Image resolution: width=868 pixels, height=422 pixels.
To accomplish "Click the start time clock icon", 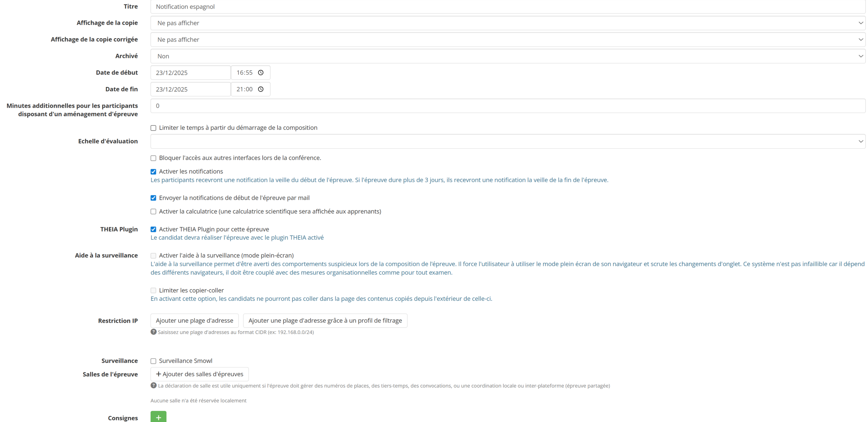I will coord(260,72).
